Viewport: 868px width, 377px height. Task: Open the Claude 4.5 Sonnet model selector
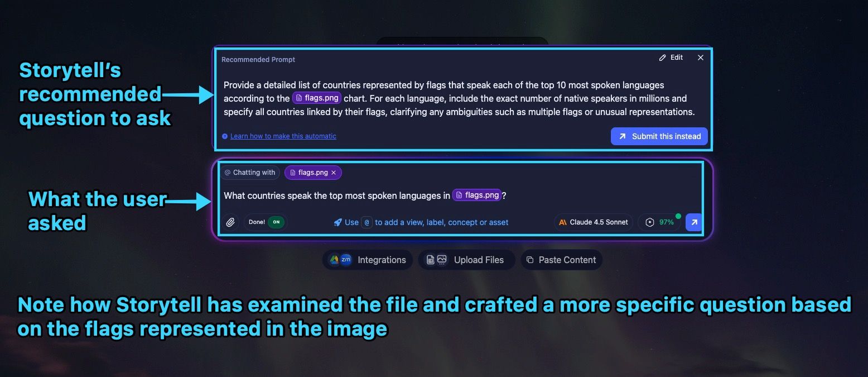point(593,222)
